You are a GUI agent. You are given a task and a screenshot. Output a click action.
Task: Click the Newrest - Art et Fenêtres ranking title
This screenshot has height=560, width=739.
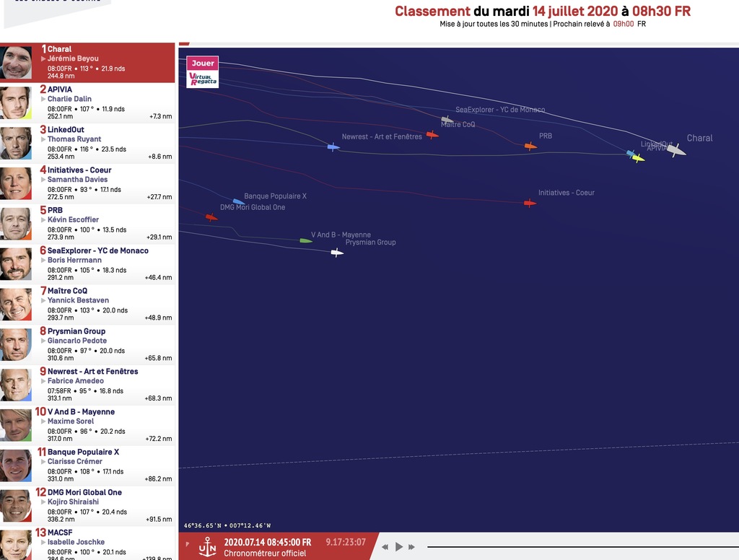tap(92, 372)
